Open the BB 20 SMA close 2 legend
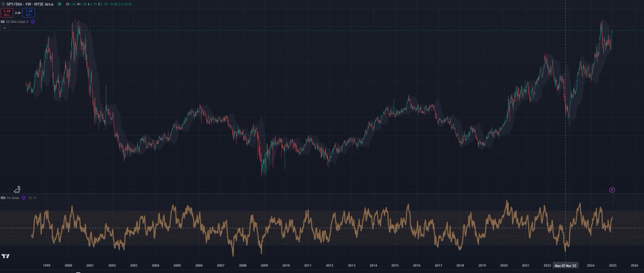Image resolution: width=644 pixels, height=273 pixels. point(14,21)
